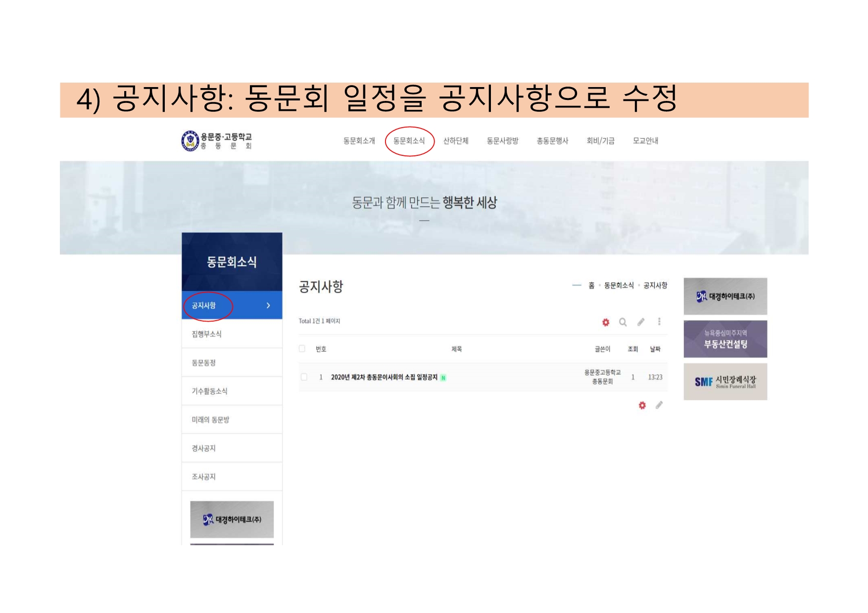Open the 동문회소개 menu

pyautogui.click(x=359, y=141)
